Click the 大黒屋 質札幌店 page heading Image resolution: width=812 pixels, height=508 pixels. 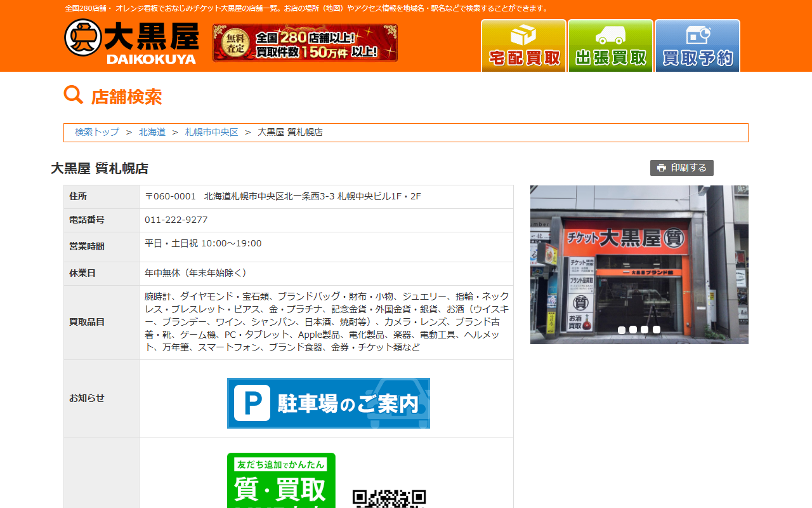click(x=100, y=168)
